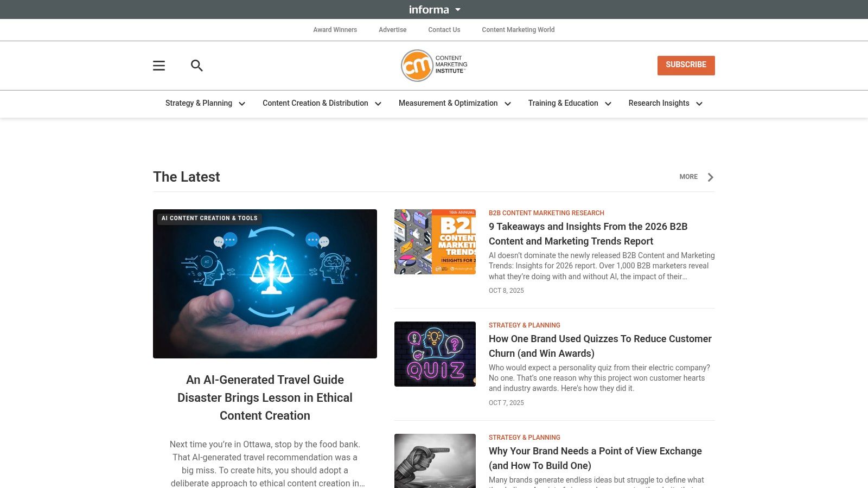Open the Contact Us link
868x488 pixels.
click(x=444, y=30)
